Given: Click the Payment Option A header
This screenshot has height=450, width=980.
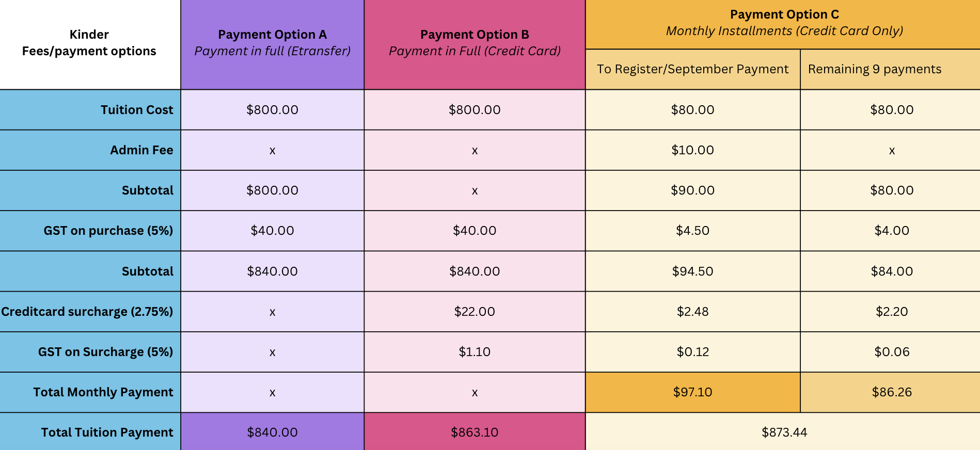Looking at the screenshot, I should (273, 44).
